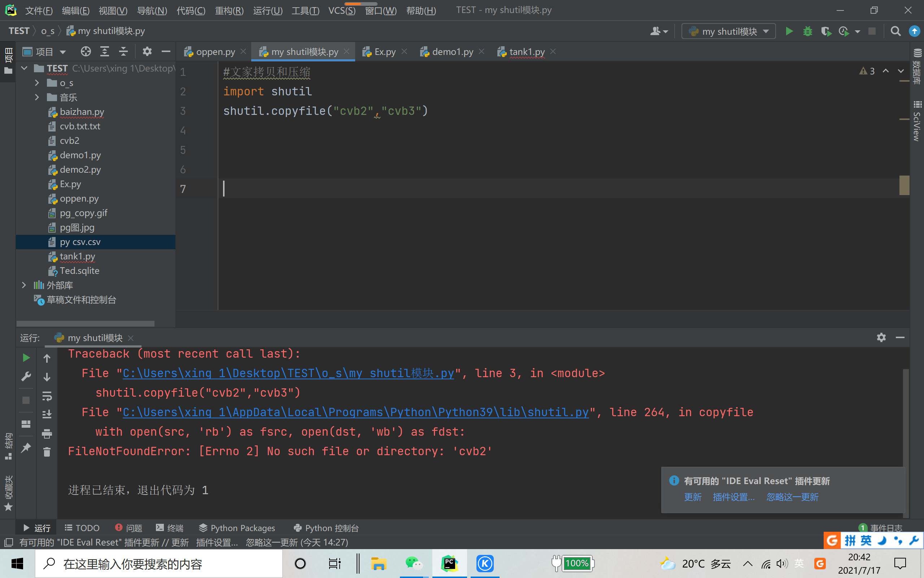Switch to oppen.py editor tab
924x578 pixels.
tap(215, 52)
